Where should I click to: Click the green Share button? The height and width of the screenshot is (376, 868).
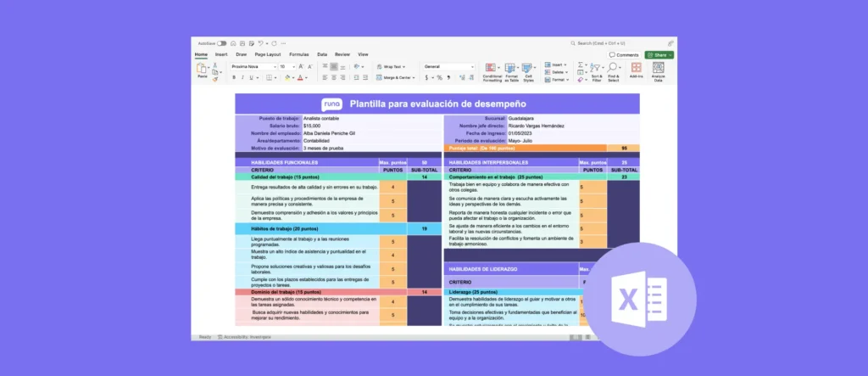click(659, 54)
